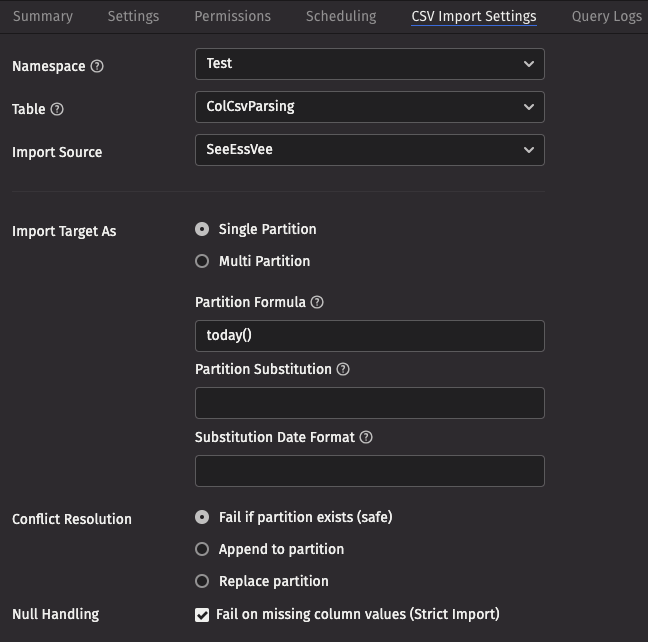Open the Permissions tab

pos(232,16)
